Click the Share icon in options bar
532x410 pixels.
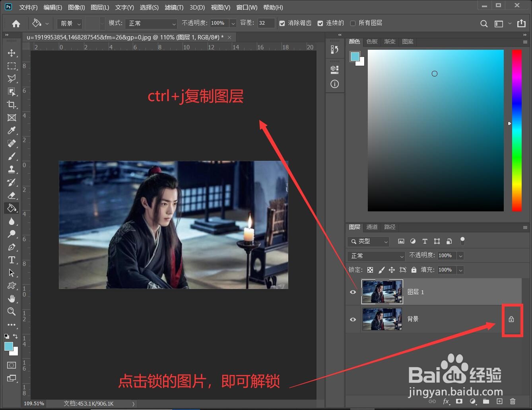pyautogui.click(x=521, y=23)
